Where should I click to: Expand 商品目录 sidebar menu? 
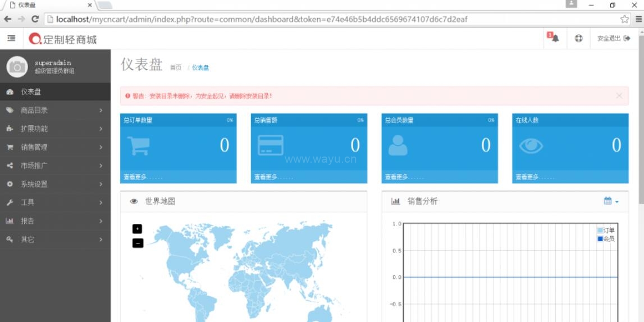click(55, 111)
